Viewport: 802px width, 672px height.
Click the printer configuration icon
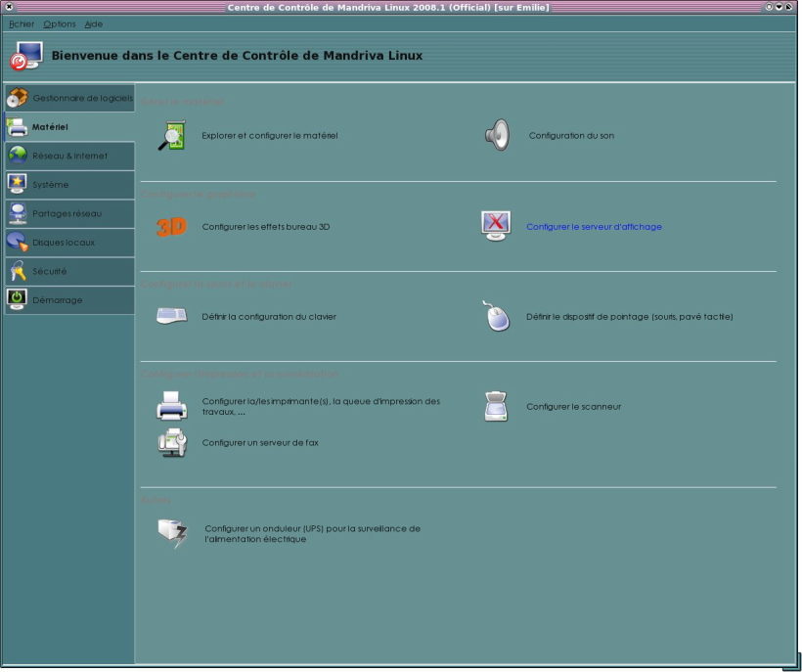pyautogui.click(x=171, y=406)
